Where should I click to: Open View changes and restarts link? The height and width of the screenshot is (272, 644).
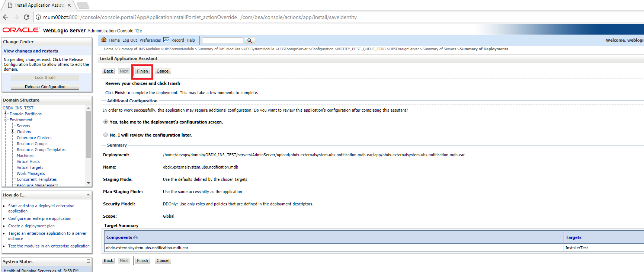tap(31, 51)
